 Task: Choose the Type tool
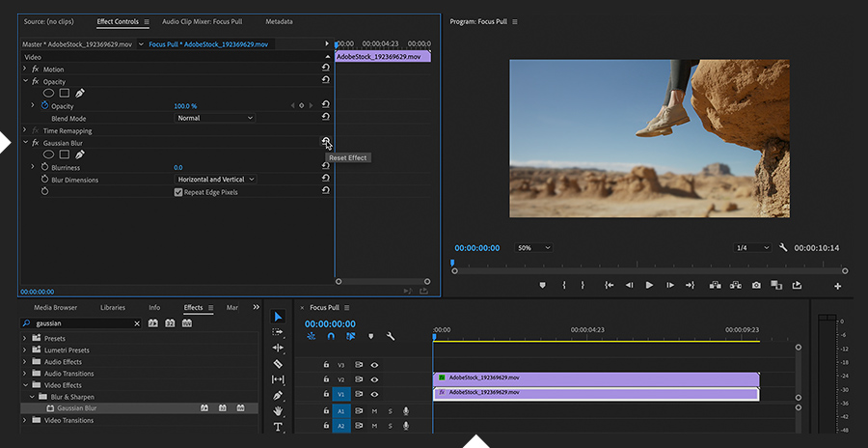click(x=278, y=426)
